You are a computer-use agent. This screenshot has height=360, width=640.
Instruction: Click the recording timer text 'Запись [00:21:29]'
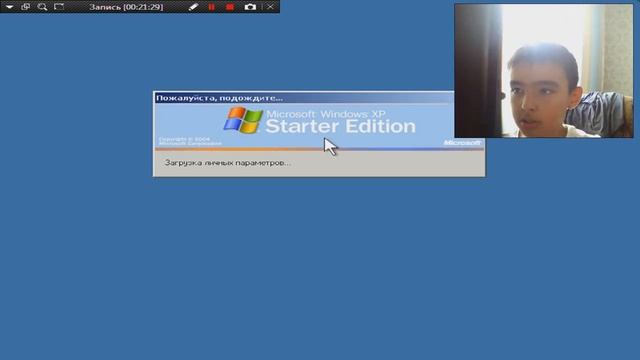[126, 7]
